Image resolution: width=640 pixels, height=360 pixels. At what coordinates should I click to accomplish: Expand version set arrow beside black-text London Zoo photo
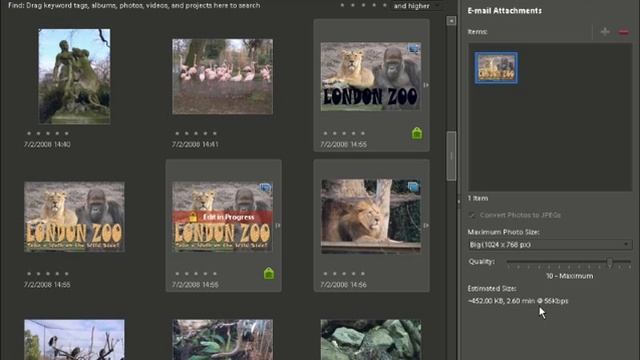426,85
